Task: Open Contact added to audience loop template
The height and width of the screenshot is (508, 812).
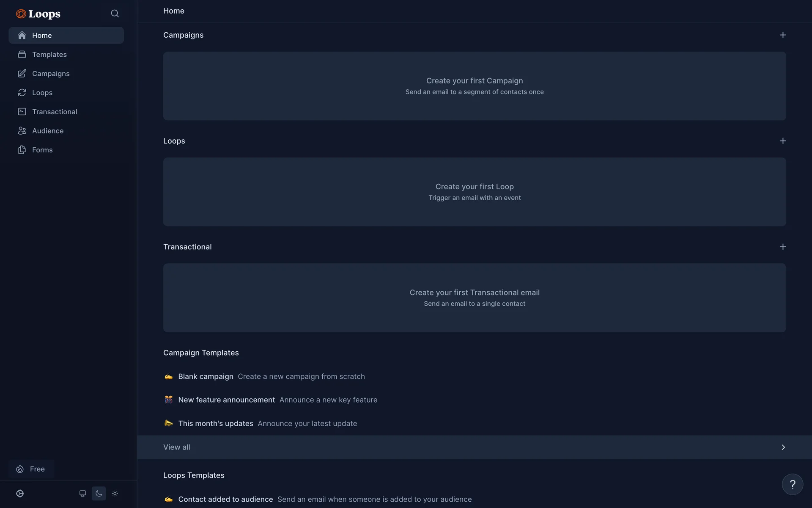Action: click(x=225, y=499)
